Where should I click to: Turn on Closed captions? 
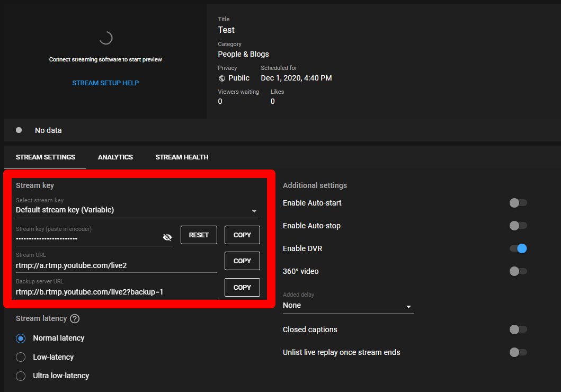click(x=518, y=329)
